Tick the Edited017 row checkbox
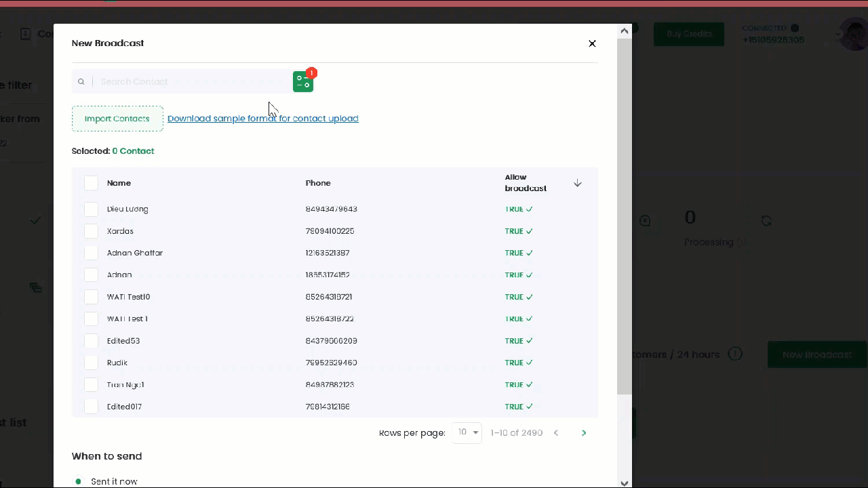The height and width of the screenshot is (488, 868). click(91, 407)
